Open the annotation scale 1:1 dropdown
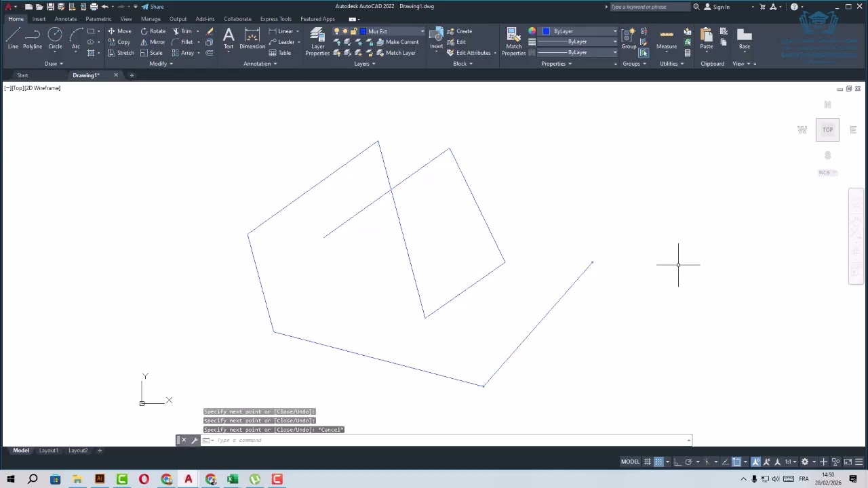The height and width of the screenshot is (488, 868). click(x=789, y=462)
